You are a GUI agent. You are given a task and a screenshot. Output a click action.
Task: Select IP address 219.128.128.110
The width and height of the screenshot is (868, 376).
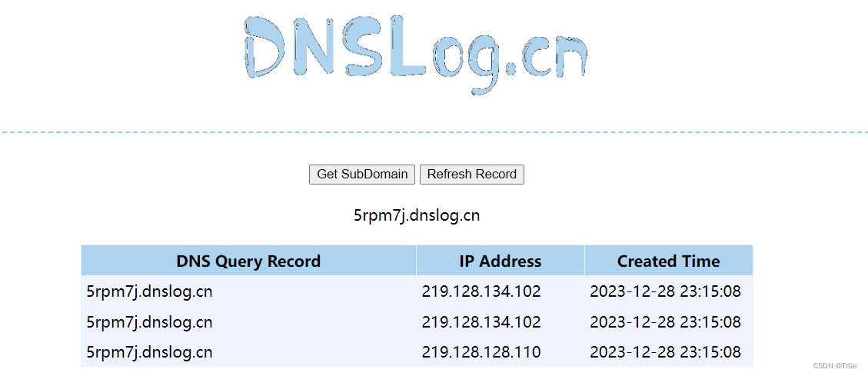coord(481,351)
